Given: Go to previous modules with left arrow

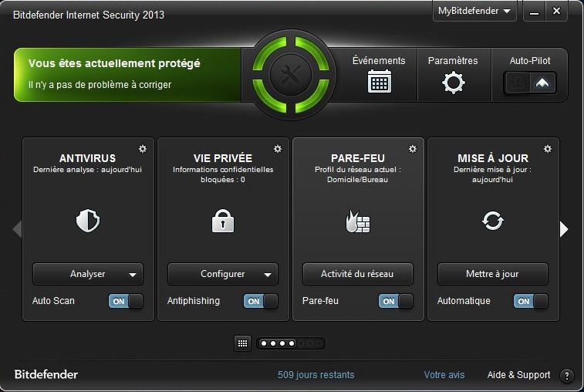Looking at the screenshot, I should [17, 228].
